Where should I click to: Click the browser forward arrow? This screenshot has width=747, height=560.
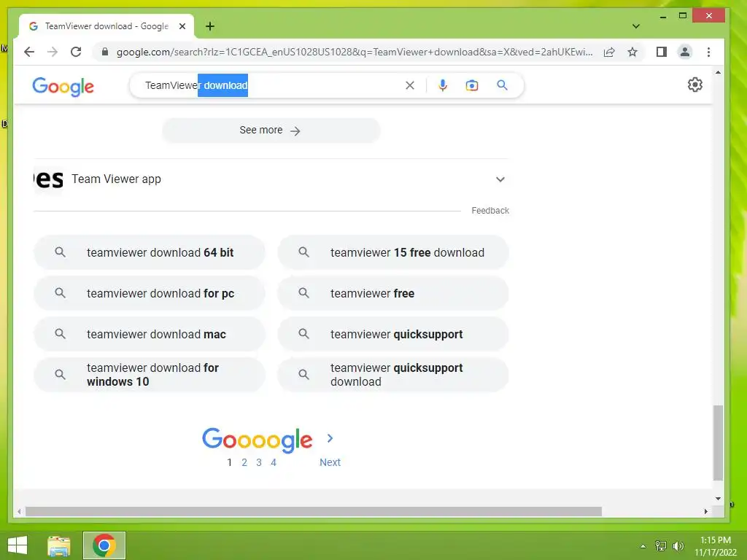pyautogui.click(x=53, y=52)
